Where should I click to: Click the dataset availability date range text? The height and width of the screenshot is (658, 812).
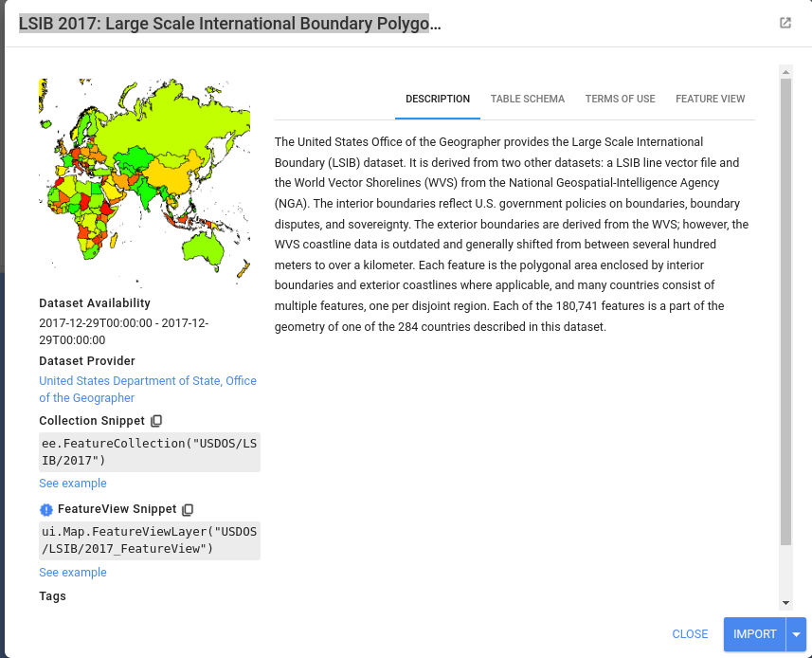[x=124, y=332]
